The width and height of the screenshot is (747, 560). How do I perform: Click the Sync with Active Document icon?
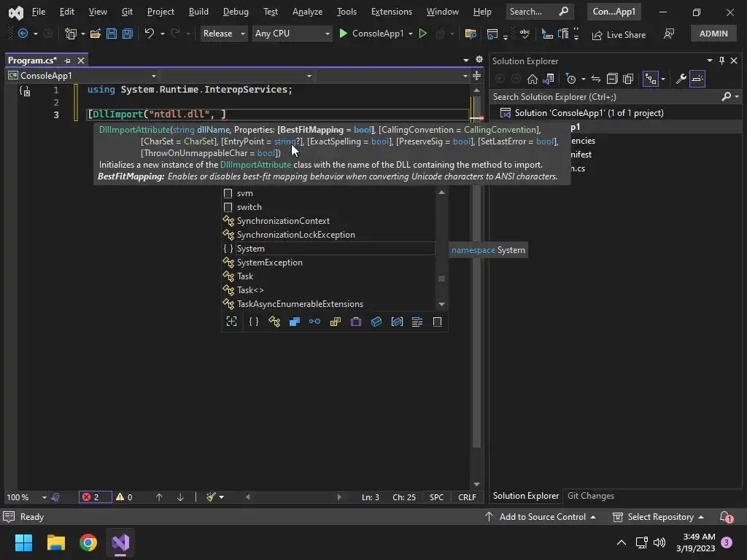click(x=595, y=79)
